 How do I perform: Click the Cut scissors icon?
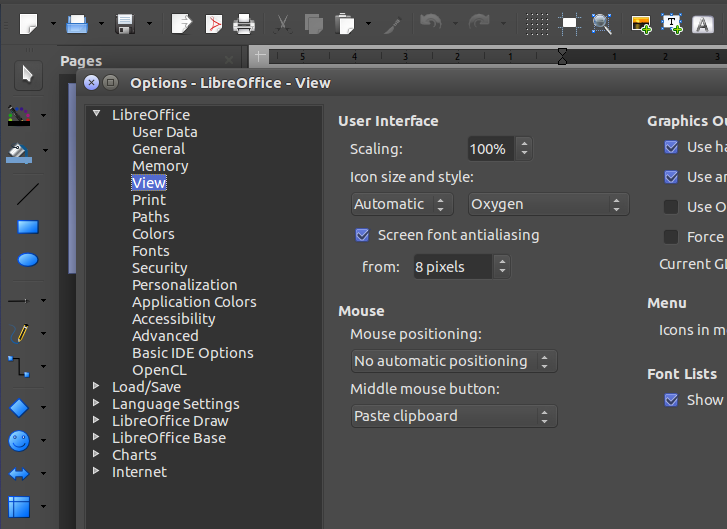[x=282, y=24]
